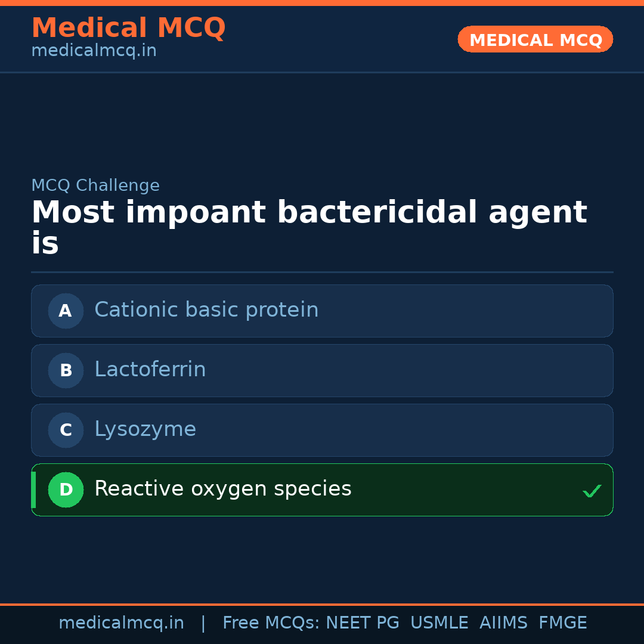The height and width of the screenshot is (644, 644).
Task: Click the orange MEDICAL MCQ badge
Action: (535, 39)
